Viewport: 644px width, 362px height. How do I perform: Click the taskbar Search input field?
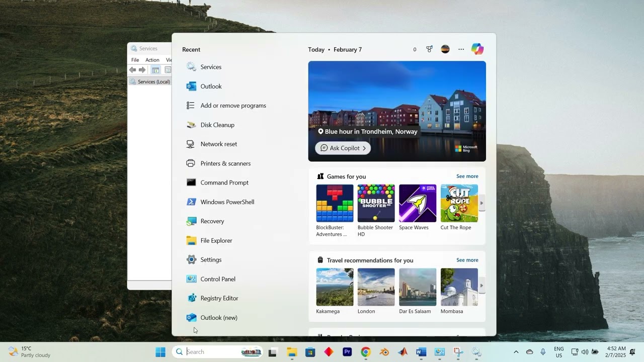(217, 352)
